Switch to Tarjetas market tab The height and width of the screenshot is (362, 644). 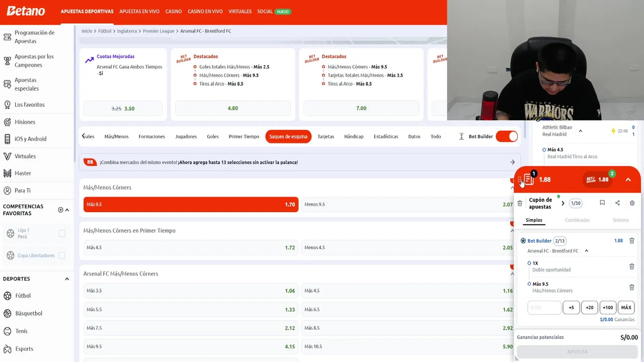point(326,136)
